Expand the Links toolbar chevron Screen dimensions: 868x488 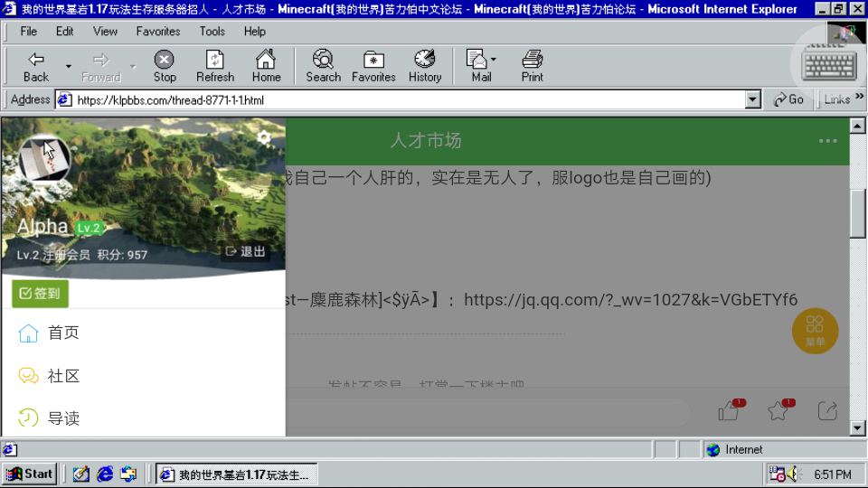click(x=859, y=97)
